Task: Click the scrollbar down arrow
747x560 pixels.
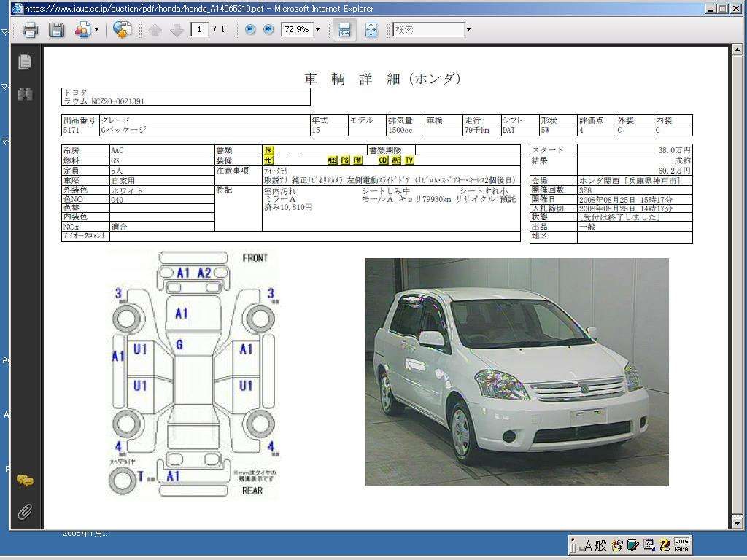Action: [x=737, y=524]
